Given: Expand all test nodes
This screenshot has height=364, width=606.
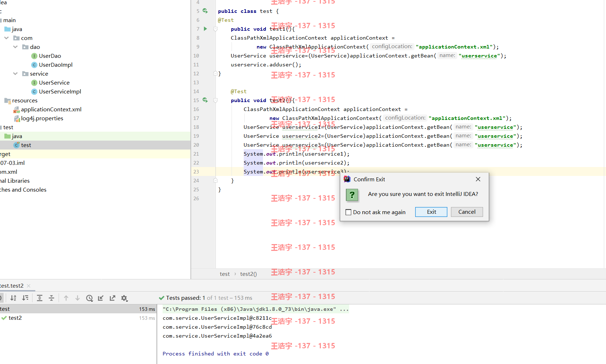Looking at the screenshot, I should click(40, 298).
